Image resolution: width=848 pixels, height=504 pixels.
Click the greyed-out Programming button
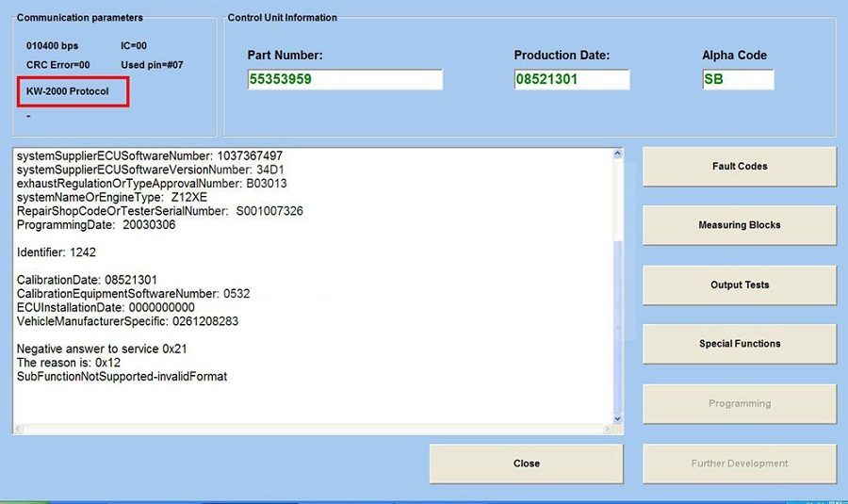click(x=739, y=404)
